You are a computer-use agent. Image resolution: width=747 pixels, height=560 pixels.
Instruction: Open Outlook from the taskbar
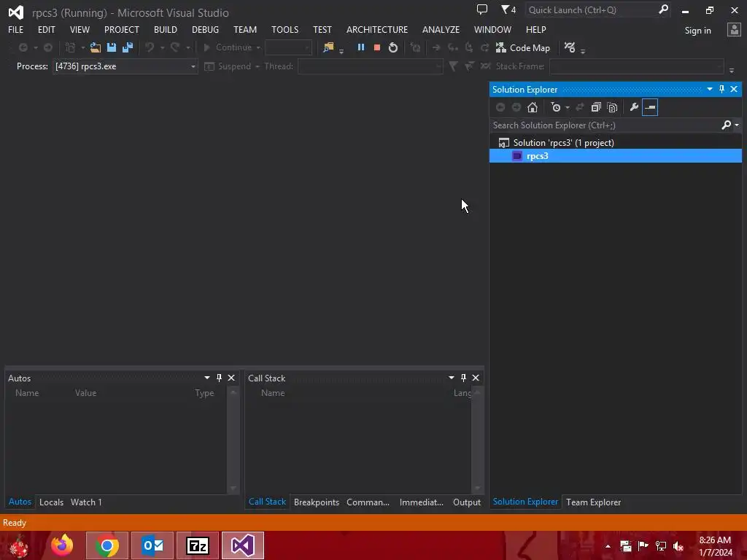[x=152, y=545]
